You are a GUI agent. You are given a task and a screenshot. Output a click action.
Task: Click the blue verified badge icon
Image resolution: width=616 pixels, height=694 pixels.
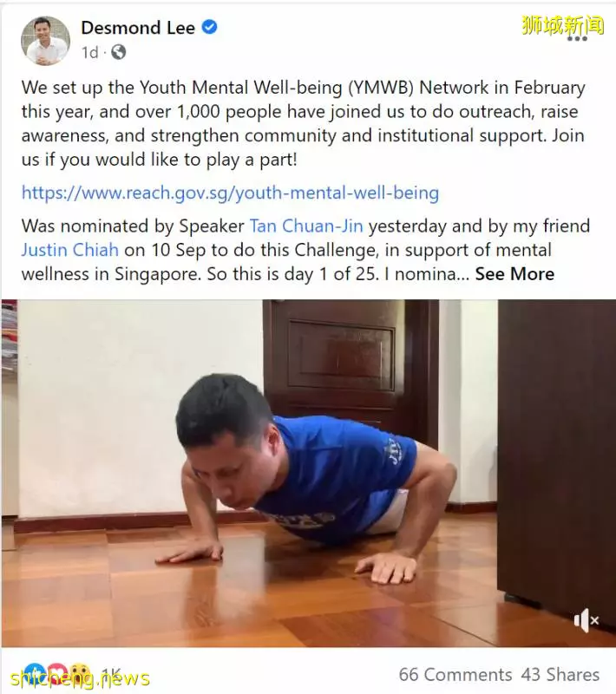209,28
